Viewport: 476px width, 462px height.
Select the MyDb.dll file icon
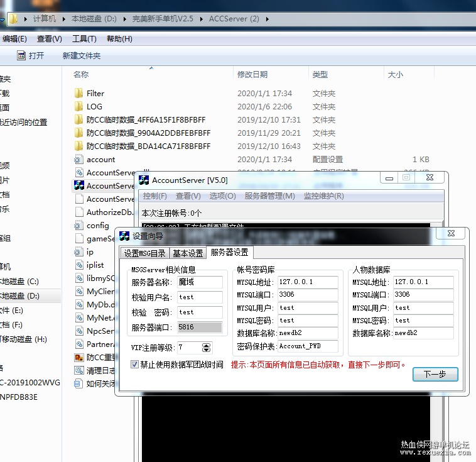pos(79,304)
